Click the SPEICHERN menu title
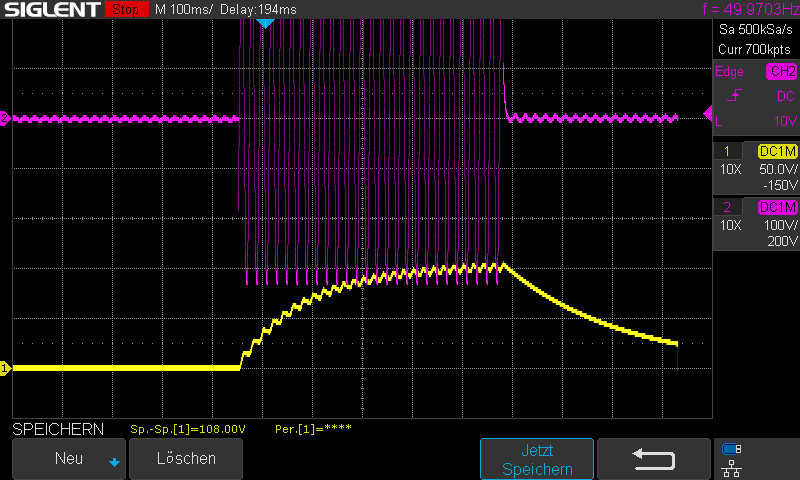The image size is (800, 480). (58, 430)
